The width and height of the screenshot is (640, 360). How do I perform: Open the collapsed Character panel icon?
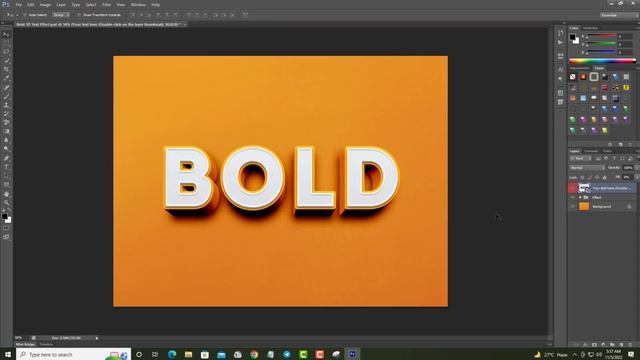(x=560, y=70)
